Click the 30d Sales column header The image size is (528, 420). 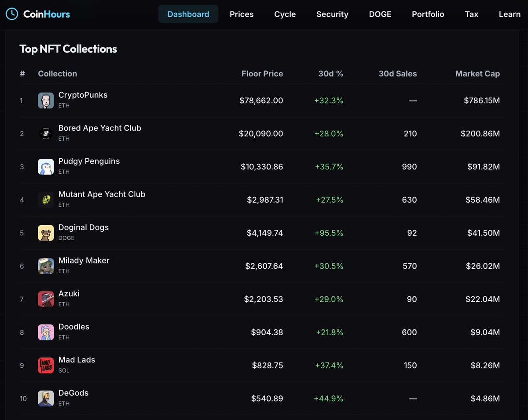click(398, 74)
